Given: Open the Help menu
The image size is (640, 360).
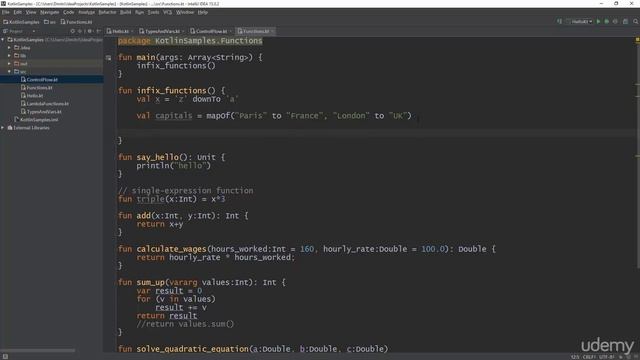Looking at the screenshot, I should 203,12.
